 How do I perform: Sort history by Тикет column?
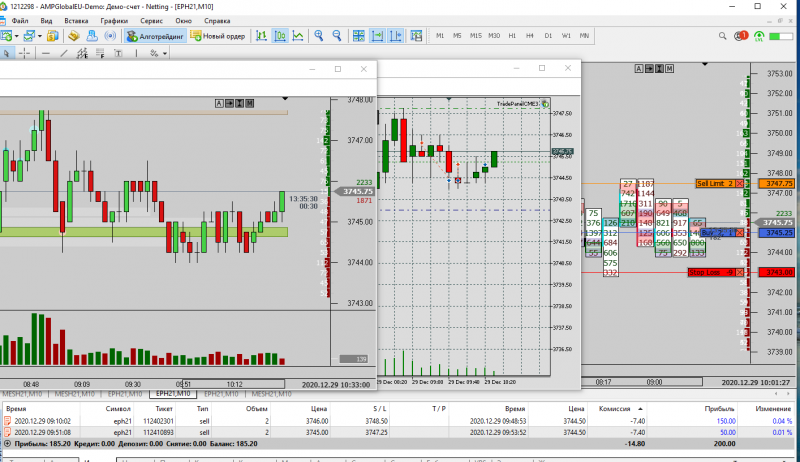tap(164, 409)
